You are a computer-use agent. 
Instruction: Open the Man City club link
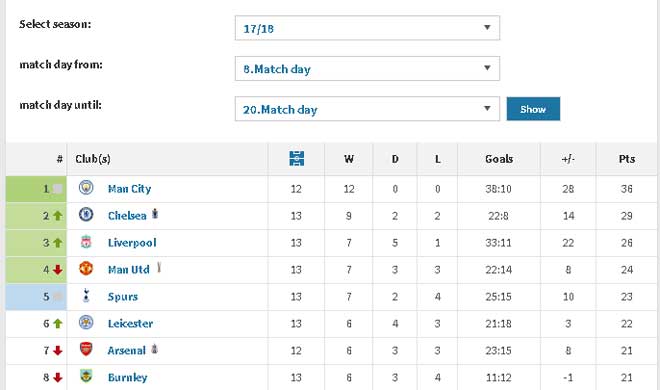129,189
